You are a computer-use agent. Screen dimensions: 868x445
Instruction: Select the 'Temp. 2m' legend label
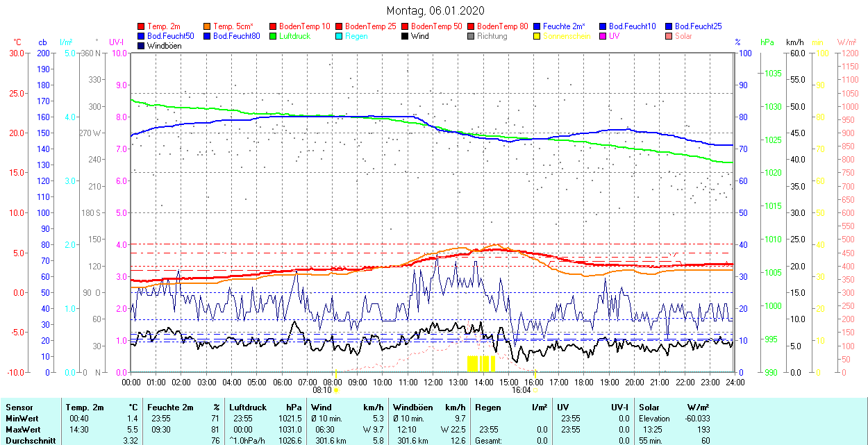[x=165, y=26]
